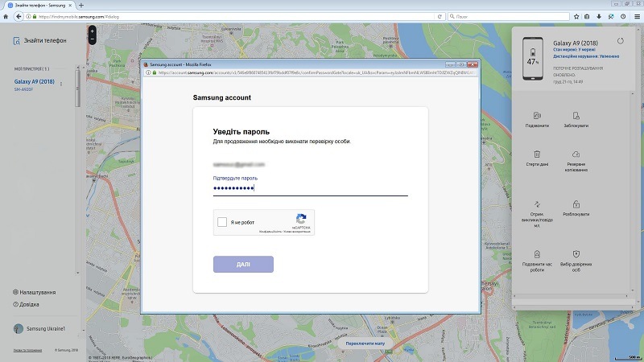This screenshot has width=644, height=362.
Task: Click the Samsung Ukraine1 account profile
Action: click(39, 329)
